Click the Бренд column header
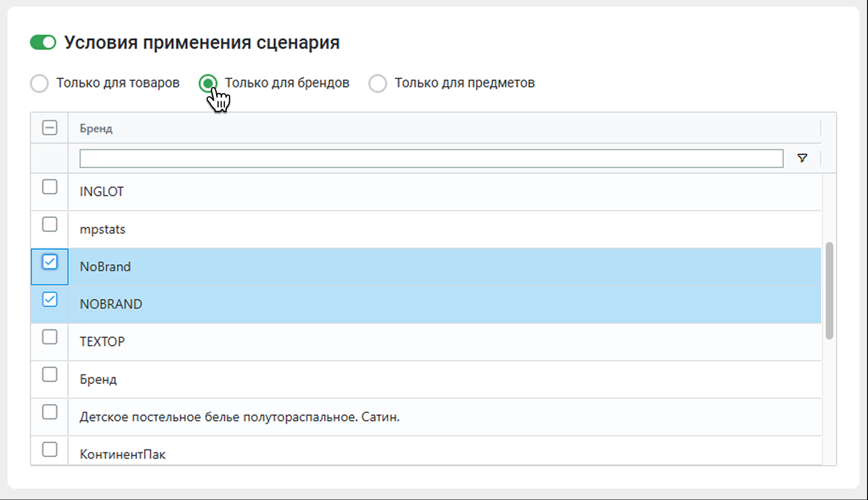Viewport: 868px width, 500px height. 96,129
